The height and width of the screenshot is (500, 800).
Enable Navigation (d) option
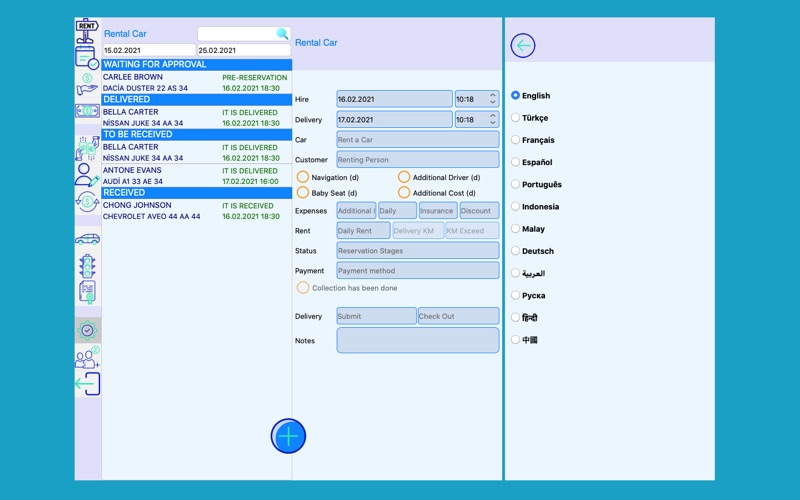point(303,177)
